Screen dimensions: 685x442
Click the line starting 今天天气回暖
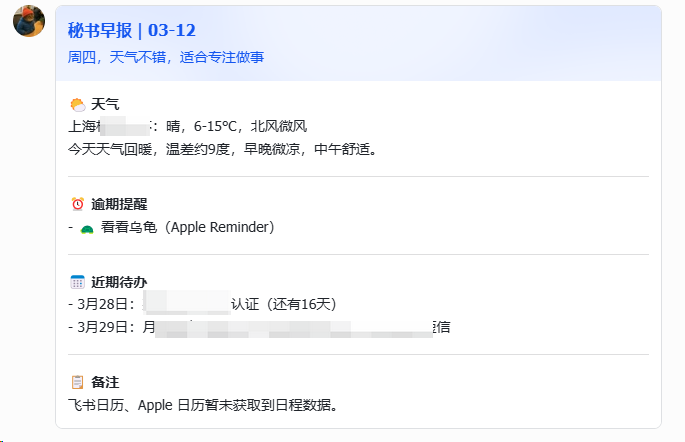click(x=221, y=149)
